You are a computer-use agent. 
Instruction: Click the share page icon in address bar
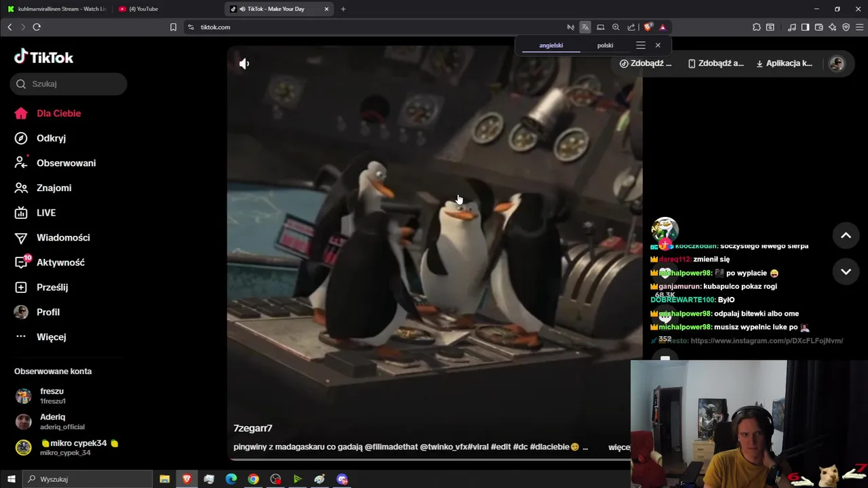(631, 27)
